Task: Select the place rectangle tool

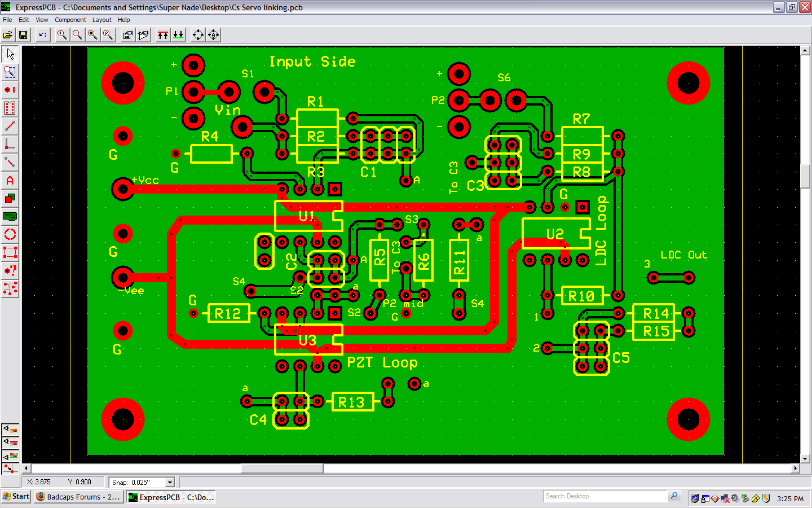Action: pos(10,199)
